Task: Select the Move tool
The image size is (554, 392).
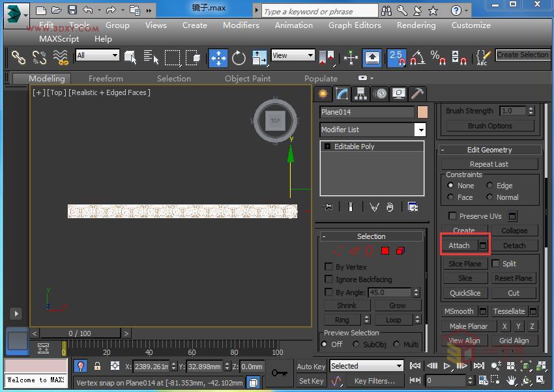Action: (x=218, y=58)
